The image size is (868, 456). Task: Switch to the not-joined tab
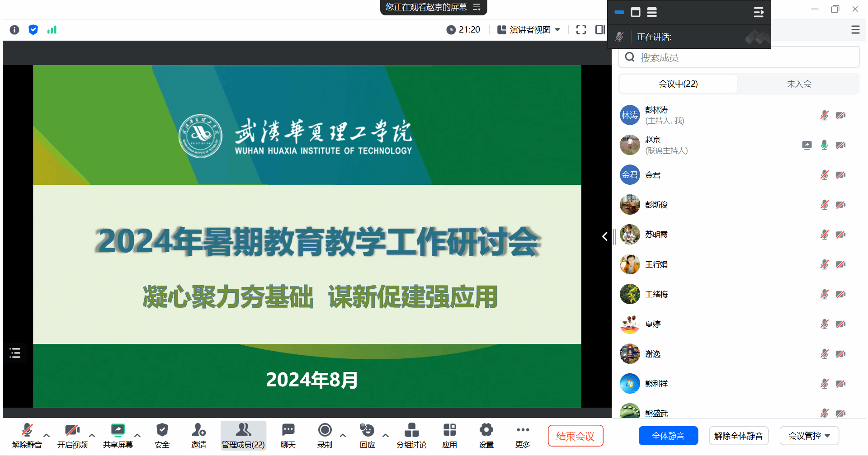(x=799, y=84)
